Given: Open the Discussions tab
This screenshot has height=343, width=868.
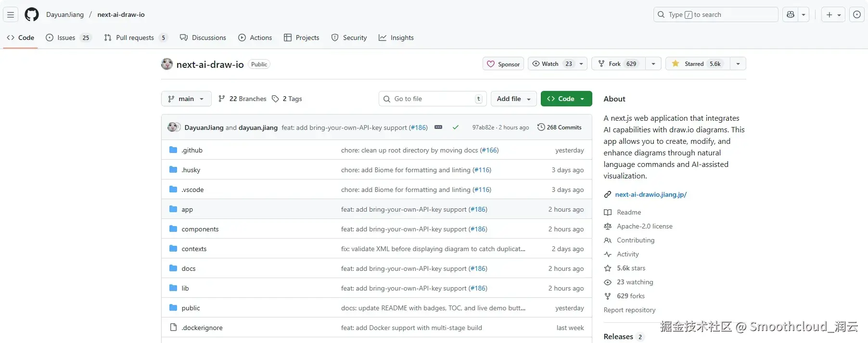Looking at the screenshot, I should click(x=203, y=38).
